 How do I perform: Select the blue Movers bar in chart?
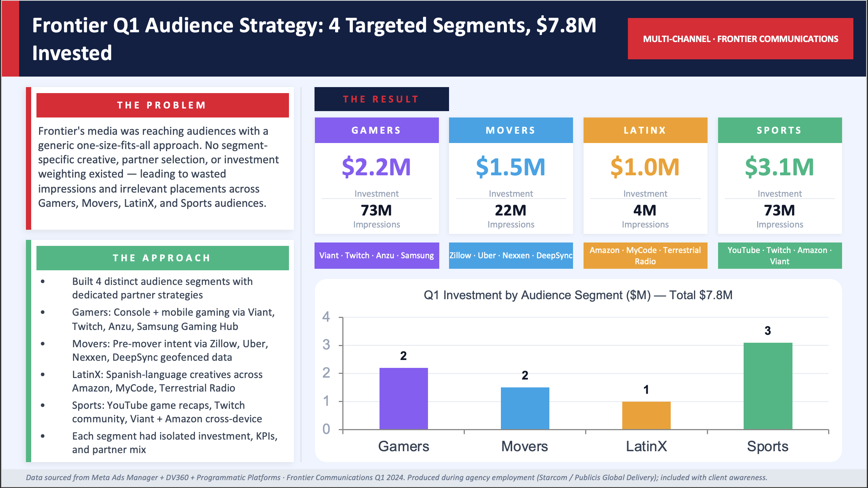525,408
